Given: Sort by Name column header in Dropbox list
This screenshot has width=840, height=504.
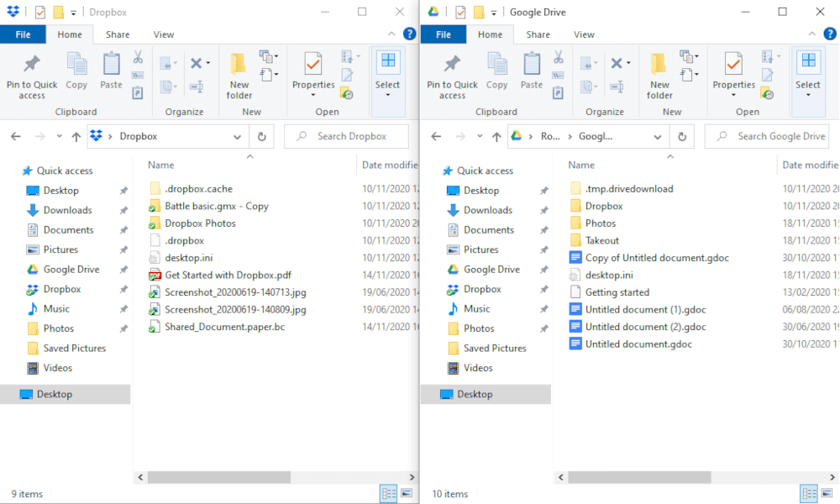Looking at the screenshot, I should coord(161,165).
